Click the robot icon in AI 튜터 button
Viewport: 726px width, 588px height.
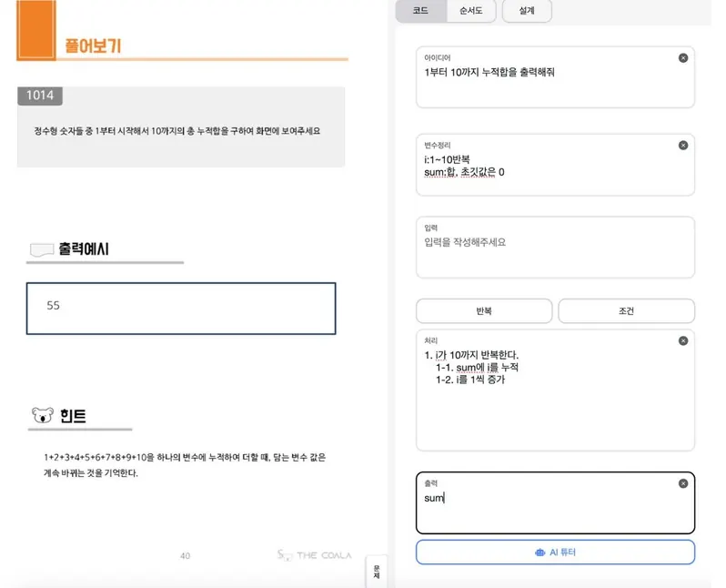pos(539,553)
